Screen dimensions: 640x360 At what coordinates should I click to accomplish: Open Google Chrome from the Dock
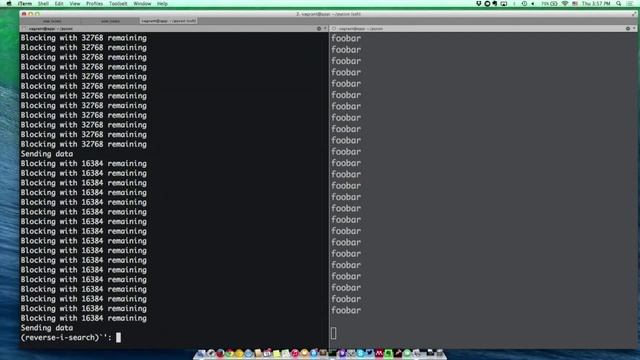tap(230, 353)
